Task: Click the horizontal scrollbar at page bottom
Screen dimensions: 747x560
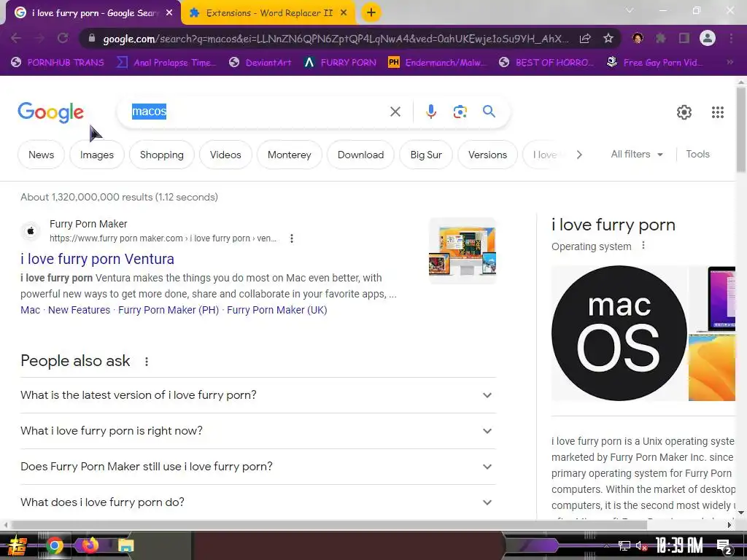Action: click(329, 525)
